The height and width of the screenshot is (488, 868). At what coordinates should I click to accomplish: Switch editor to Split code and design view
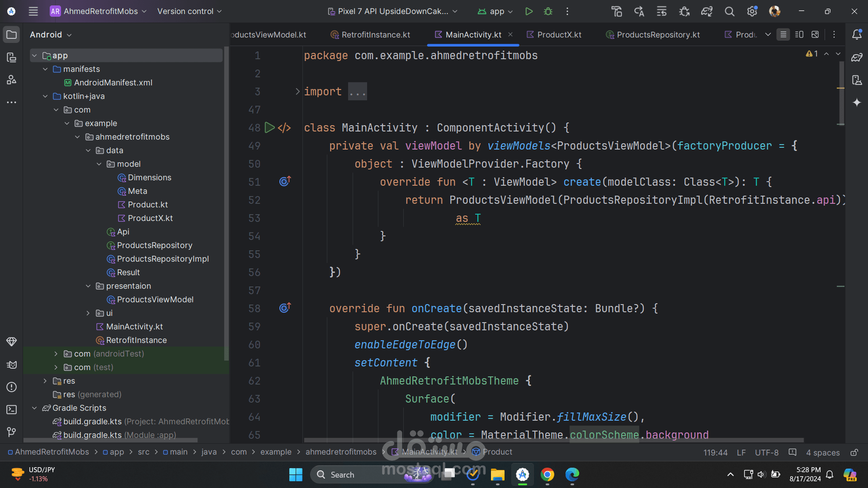(x=799, y=35)
